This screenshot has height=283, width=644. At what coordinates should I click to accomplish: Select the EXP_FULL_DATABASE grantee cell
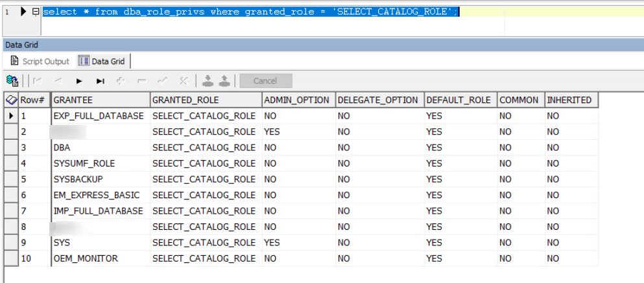(101, 116)
